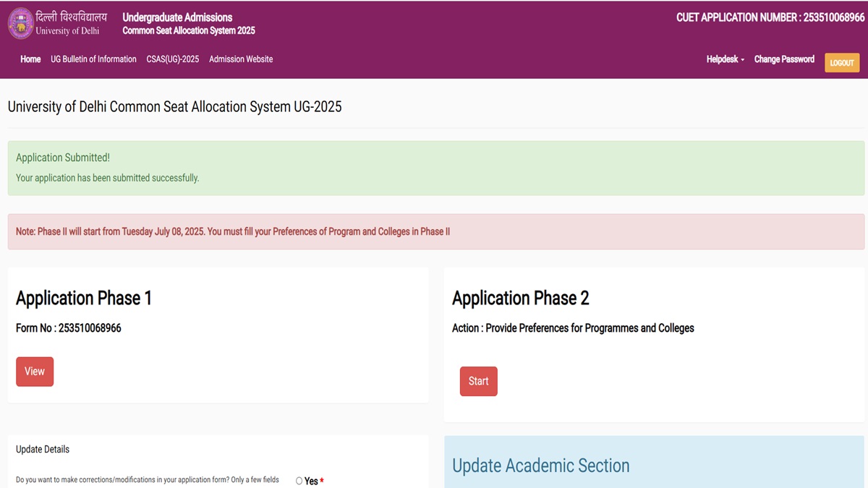Open UG Bulletin of Information link
Image resolution: width=868 pixels, height=488 pixels.
pyautogui.click(x=93, y=59)
